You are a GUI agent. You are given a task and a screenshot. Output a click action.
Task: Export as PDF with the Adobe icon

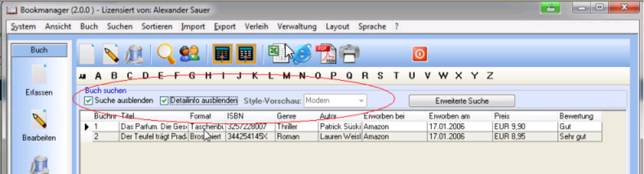tap(326, 54)
